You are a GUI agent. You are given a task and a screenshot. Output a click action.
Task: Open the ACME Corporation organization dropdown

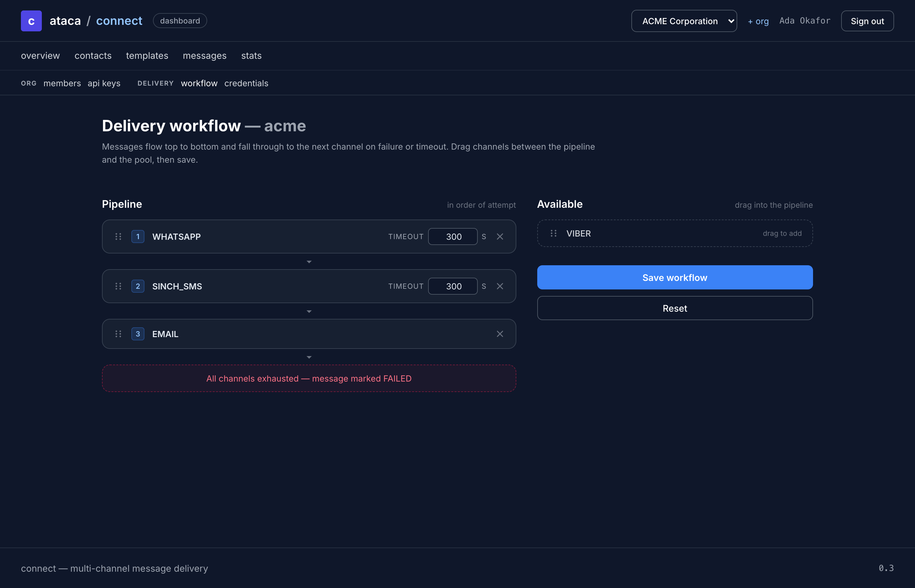(684, 21)
